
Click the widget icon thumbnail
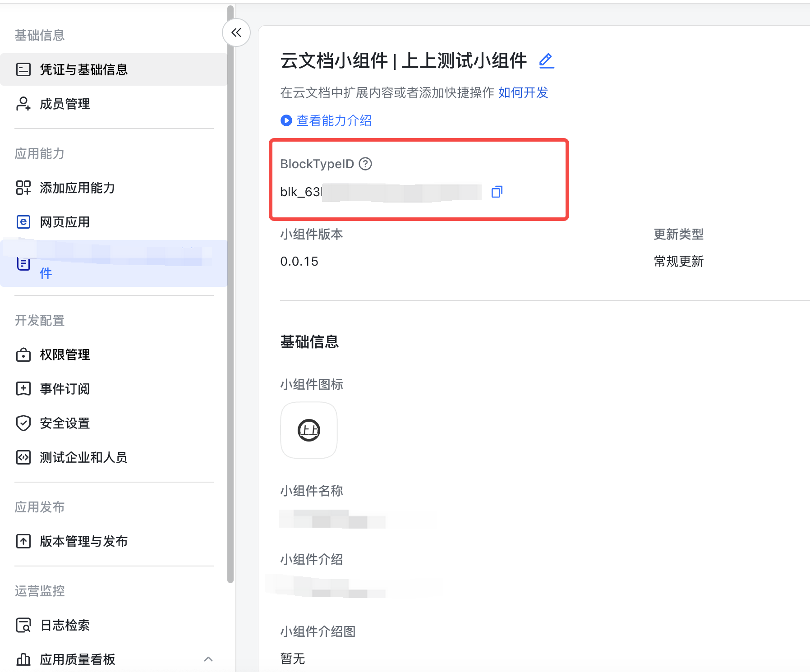click(x=308, y=430)
